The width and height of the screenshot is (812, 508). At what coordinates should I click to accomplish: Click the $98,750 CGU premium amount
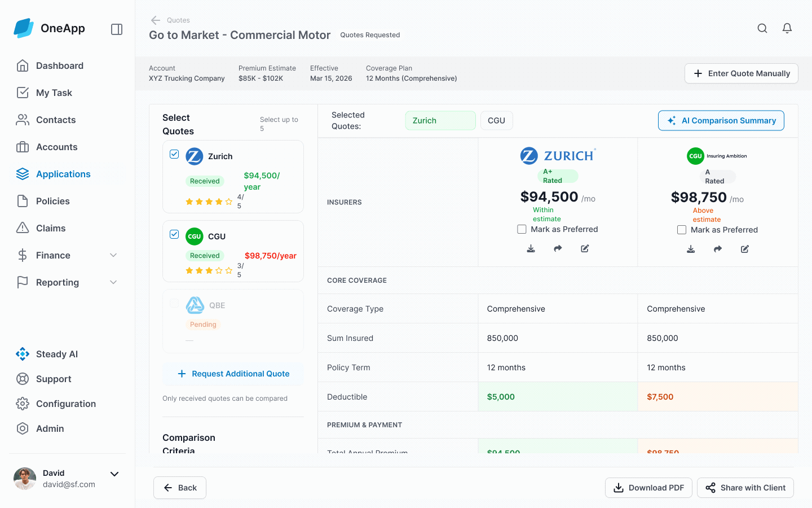[699, 197]
